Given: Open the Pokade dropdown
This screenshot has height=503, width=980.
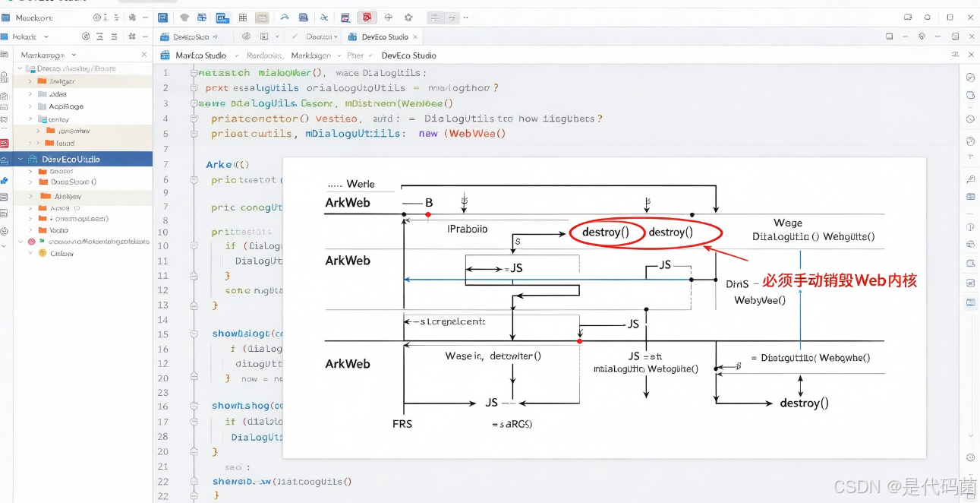Looking at the screenshot, I should click(46, 36).
